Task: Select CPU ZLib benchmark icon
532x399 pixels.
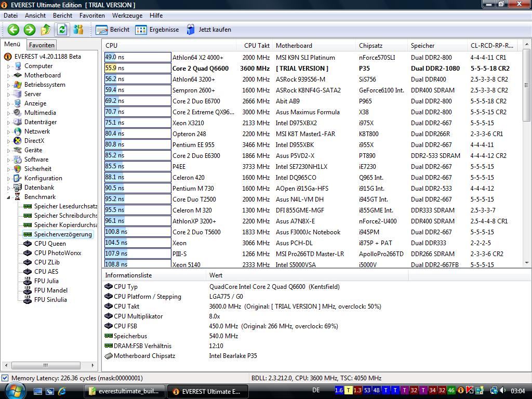Action: click(28, 262)
